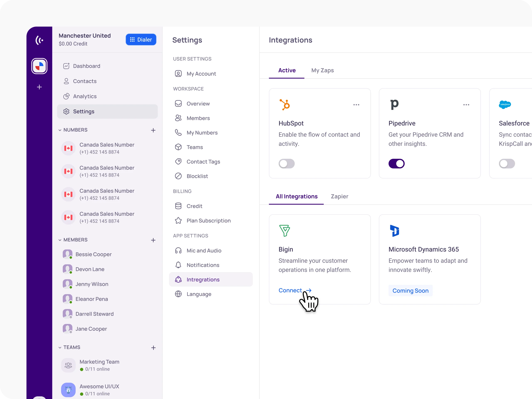The height and width of the screenshot is (399, 532).
Task: Click the Credit icon under Billing
Action: [178, 206]
